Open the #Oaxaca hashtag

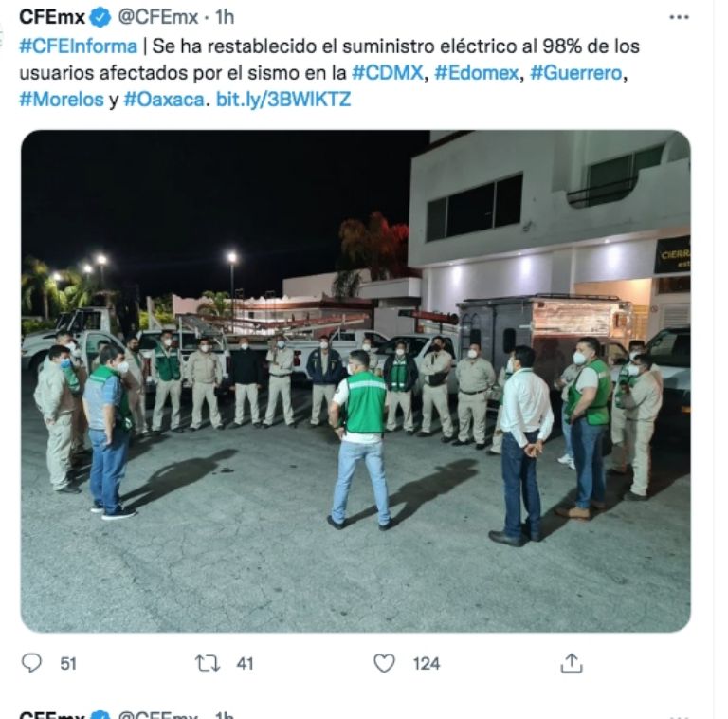pyautogui.click(x=164, y=100)
